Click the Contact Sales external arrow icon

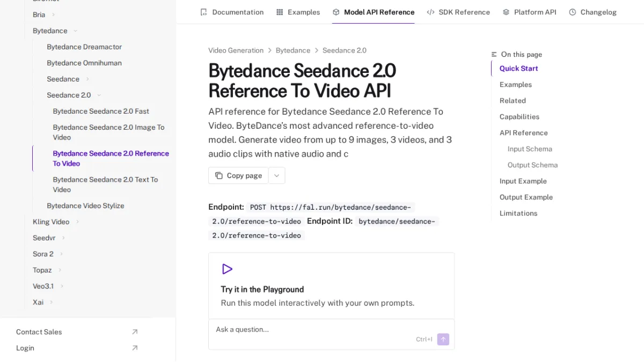click(135, 332)
